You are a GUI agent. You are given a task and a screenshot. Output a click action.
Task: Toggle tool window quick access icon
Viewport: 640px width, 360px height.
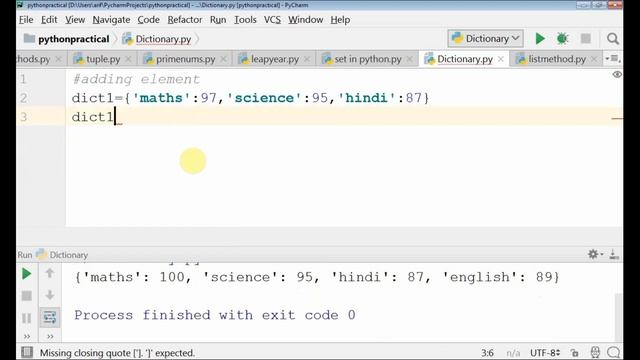[27, 352]
